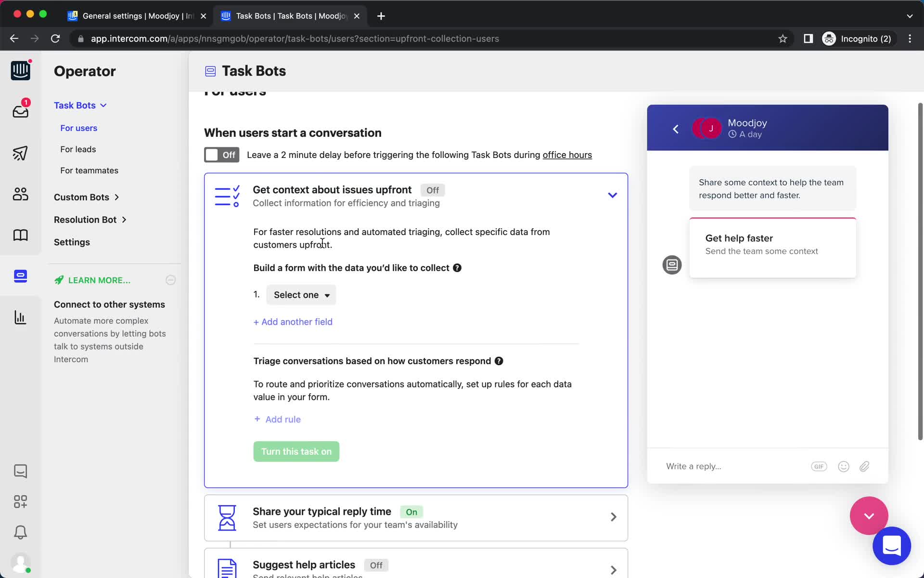Click help icon next to Build a form
The width and height of the screenshot is (924, 578).
457,268
